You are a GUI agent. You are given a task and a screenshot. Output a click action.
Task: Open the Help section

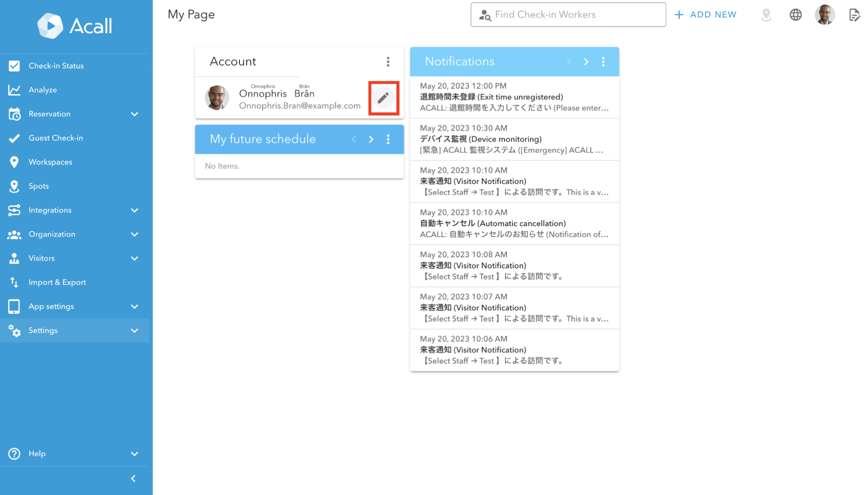coord(37,453)
